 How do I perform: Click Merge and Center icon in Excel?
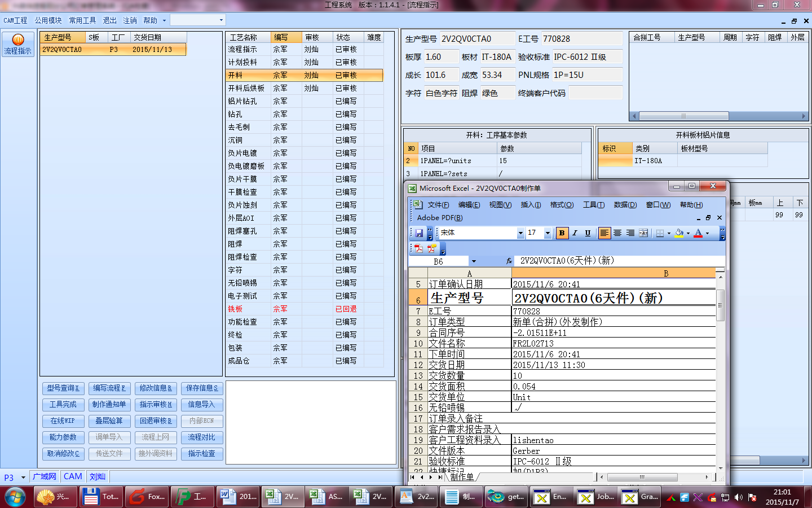tap(643, 233)
